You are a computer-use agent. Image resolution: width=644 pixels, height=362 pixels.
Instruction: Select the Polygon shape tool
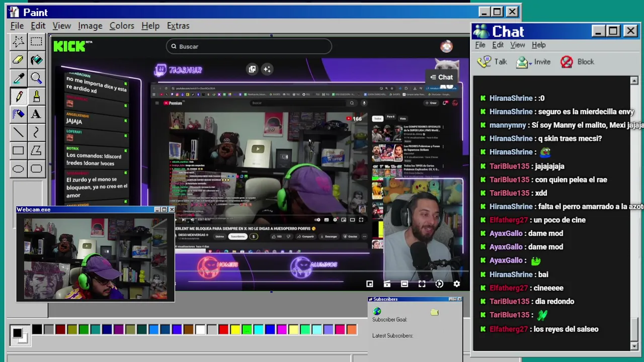pyautogui.click(x=36, y=150)
